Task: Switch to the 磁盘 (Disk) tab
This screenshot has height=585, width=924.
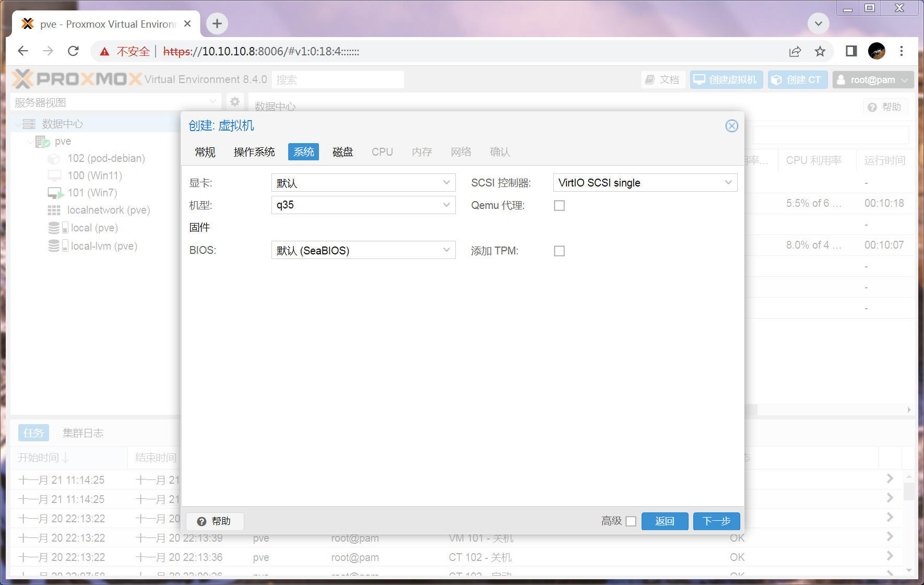Action: 342,152
